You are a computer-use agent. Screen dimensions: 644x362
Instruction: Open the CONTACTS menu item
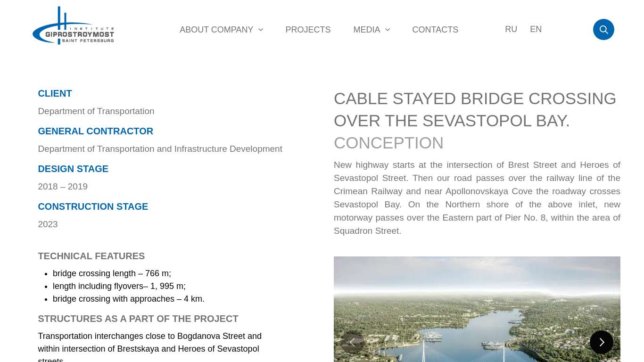pos(435,30)
